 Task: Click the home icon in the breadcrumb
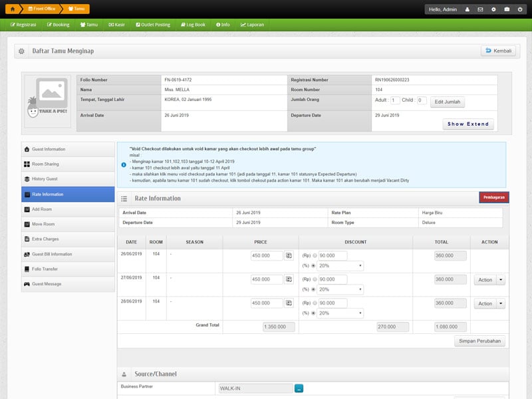click(13, 9)
